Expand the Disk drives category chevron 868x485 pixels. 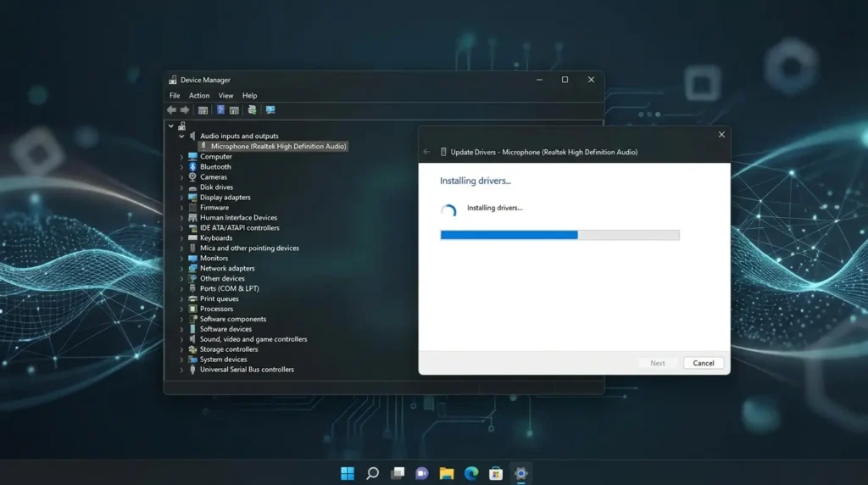(181, 187)
